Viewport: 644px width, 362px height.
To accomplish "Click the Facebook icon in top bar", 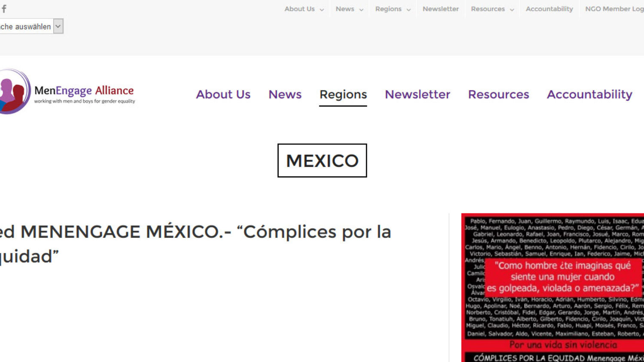I will pyautogui.click(x=4, y=9).
